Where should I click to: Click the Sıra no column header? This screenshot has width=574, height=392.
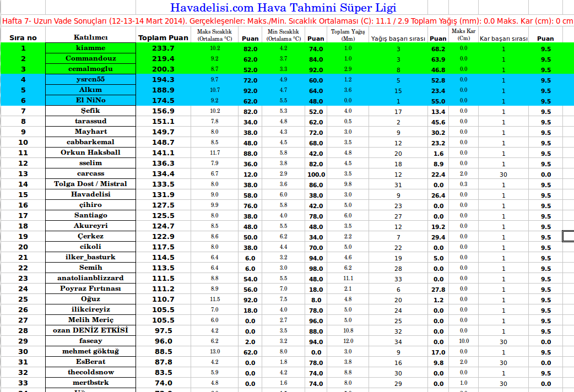(x=23, y=38)
